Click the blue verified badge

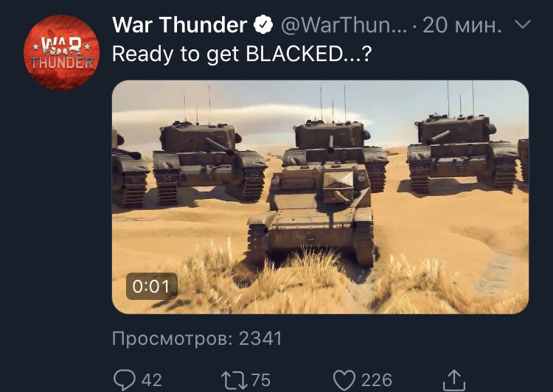pos(263,24)
